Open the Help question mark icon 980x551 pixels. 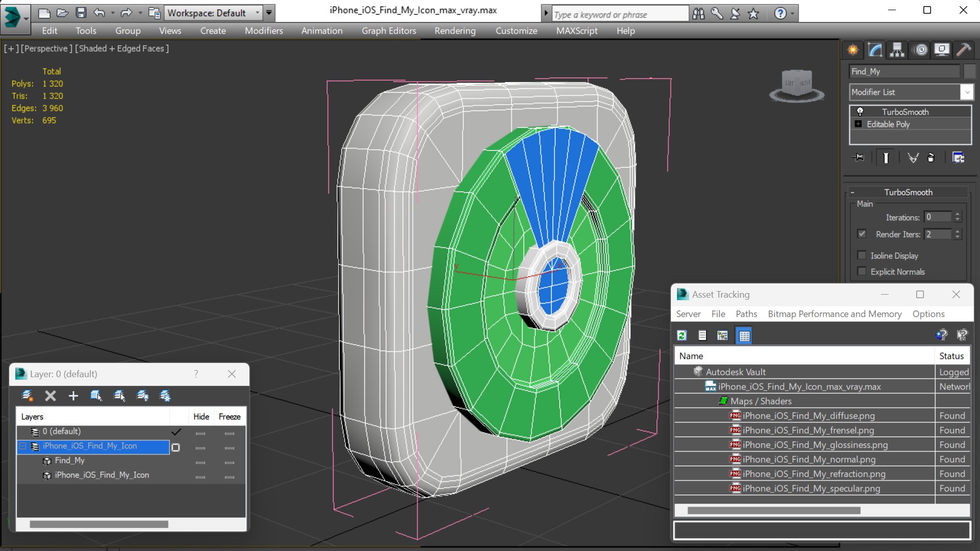[780, 14]
